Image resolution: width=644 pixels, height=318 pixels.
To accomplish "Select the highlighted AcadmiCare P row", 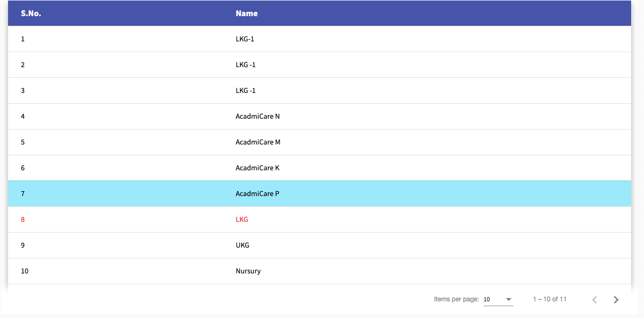I will pos(258,193).
